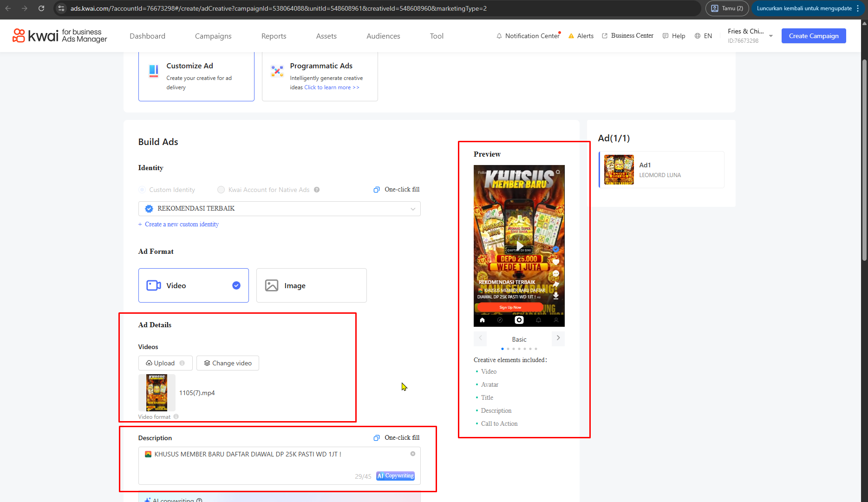868x502 pixels.
Task: Select the Custom Identity radio button
Action: pos(142,190)
